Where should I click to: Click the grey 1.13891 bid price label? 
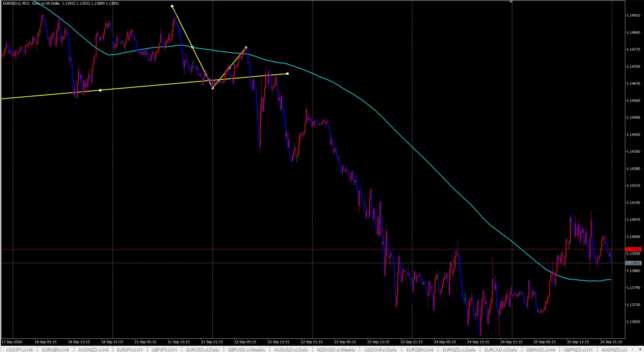(x=633, y=263)
